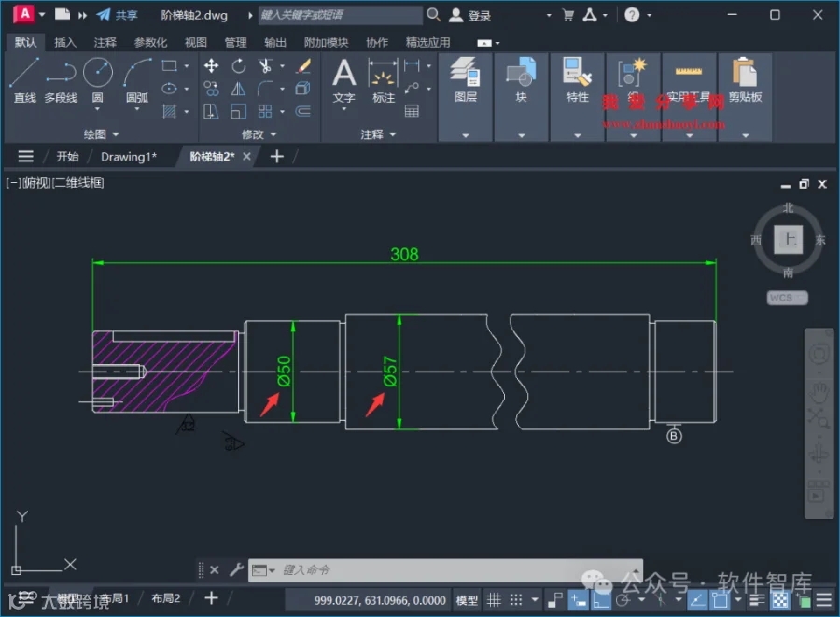Open the Trim tool dropdown arrow
Viewport: 840px width, 617px height.
click(x=282, y=66)
